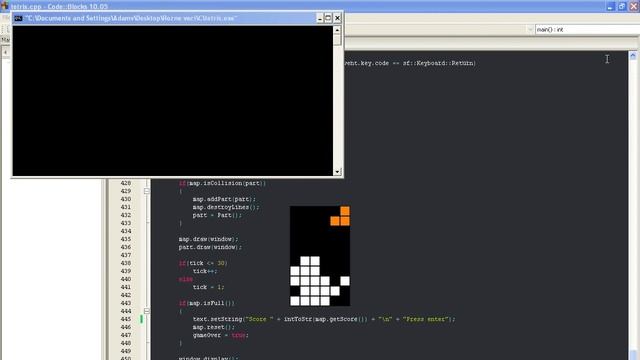The image size is (640, 360).
Task: Click the 'sf::Keyboard::Return' code at the editor top
Action: pos(439,63)
